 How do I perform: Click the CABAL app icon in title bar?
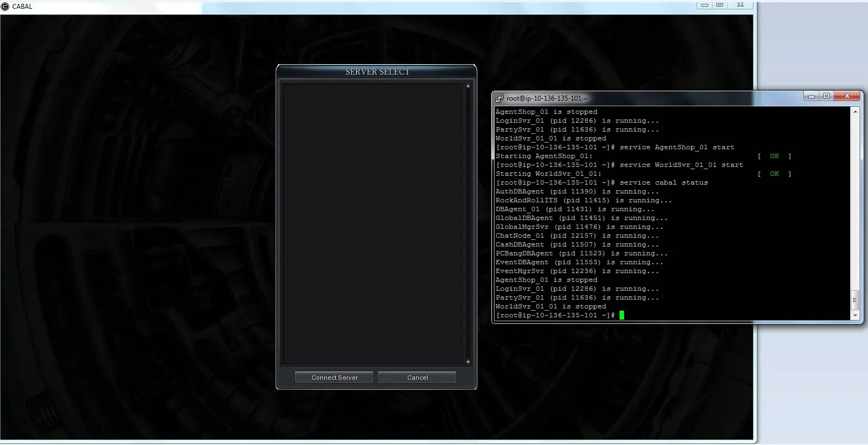point(5,6)
